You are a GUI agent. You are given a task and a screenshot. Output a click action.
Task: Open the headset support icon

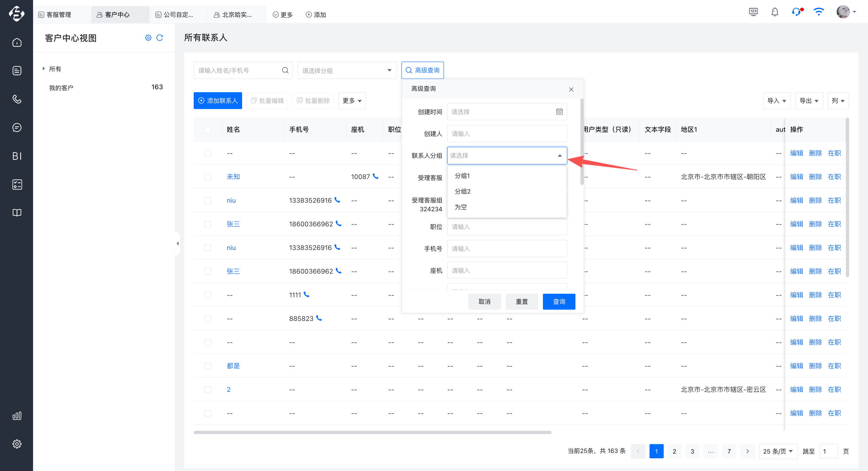(796, 12)
